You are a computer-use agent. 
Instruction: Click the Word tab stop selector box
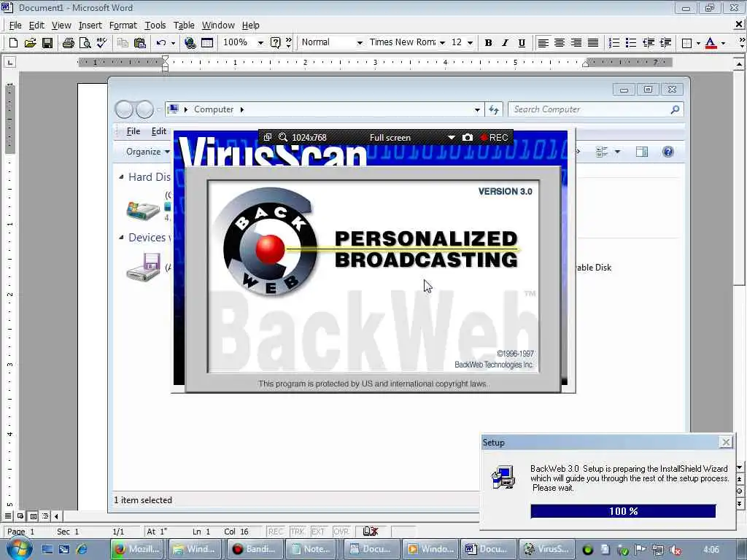(x=9, y=62)
